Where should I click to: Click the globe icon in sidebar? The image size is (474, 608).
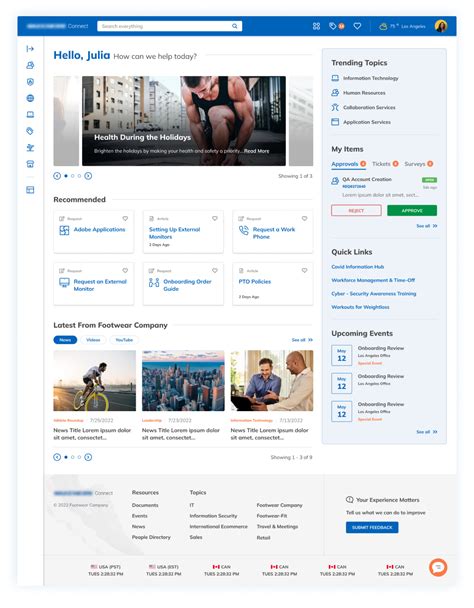click(30, 98)
